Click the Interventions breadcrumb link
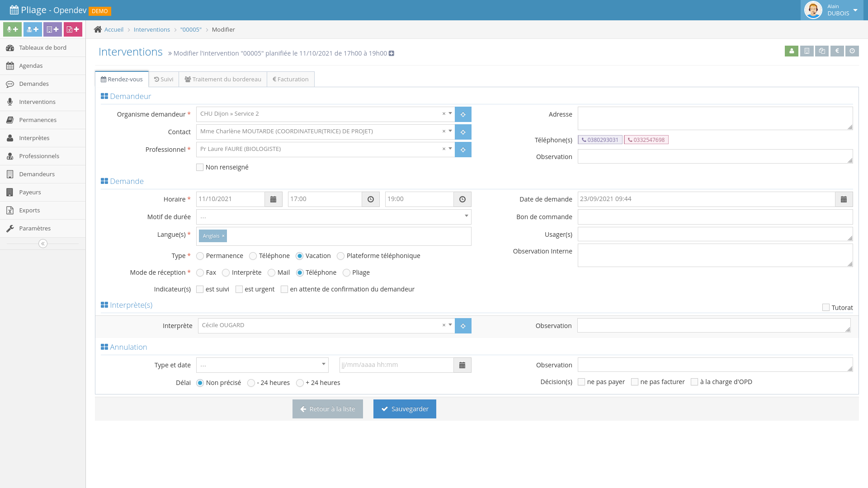The height and width of the screenshot is (488, 868). [151, 30]
